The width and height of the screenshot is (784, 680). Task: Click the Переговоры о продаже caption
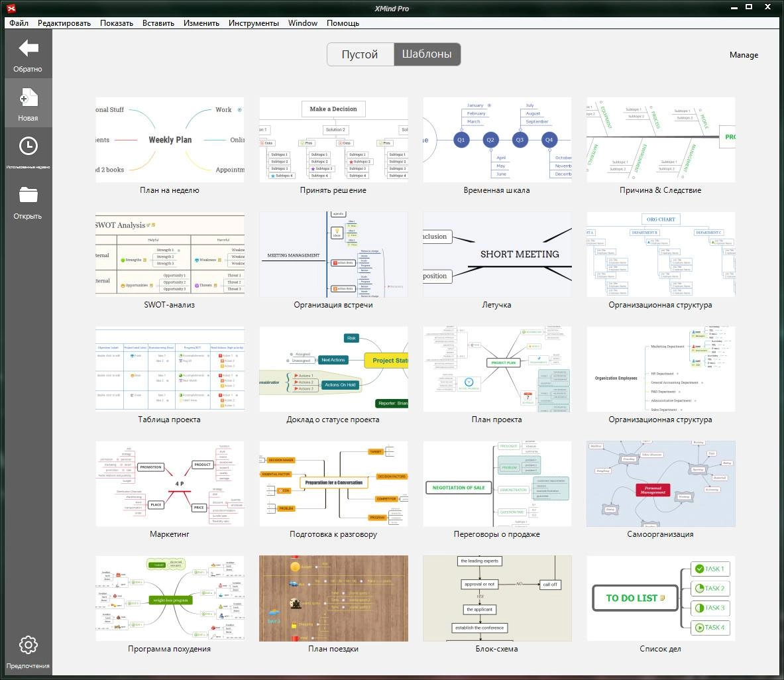pyautogui.click(x=496, y=534)
